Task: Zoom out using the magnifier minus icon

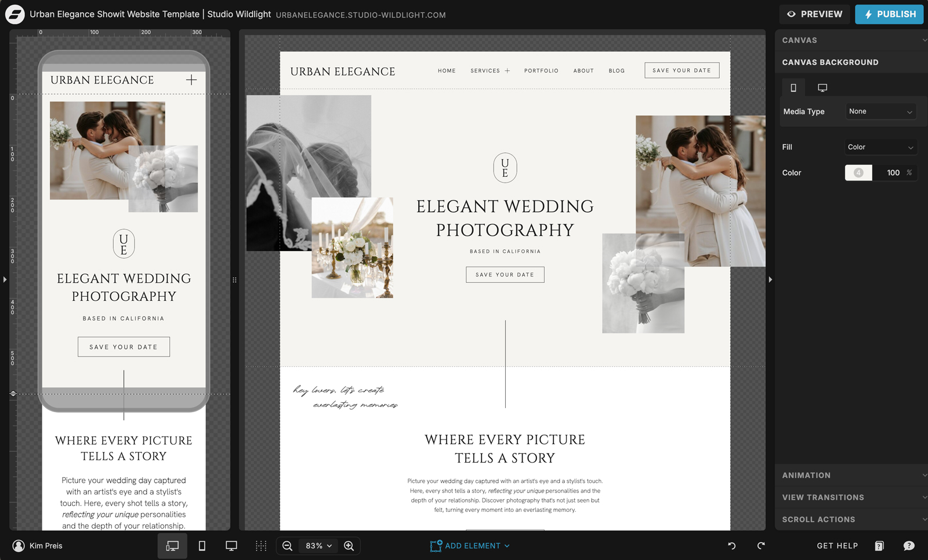Action: [287, 546]
